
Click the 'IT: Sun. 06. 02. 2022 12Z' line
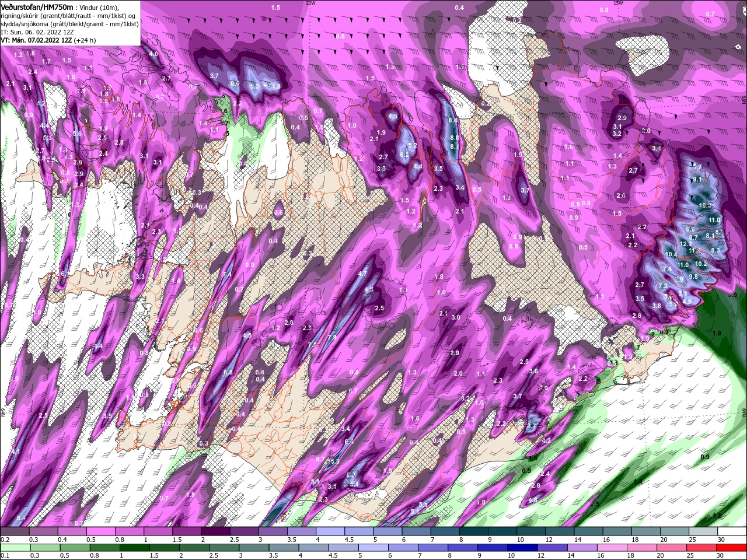point(37,32)
